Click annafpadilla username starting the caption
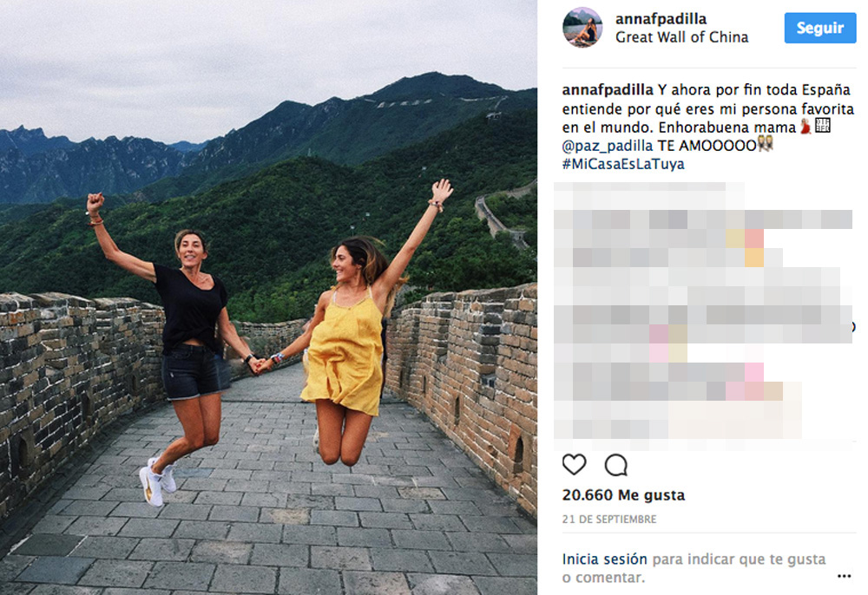This screenshot has height=595, width=868. click(608, 89)
